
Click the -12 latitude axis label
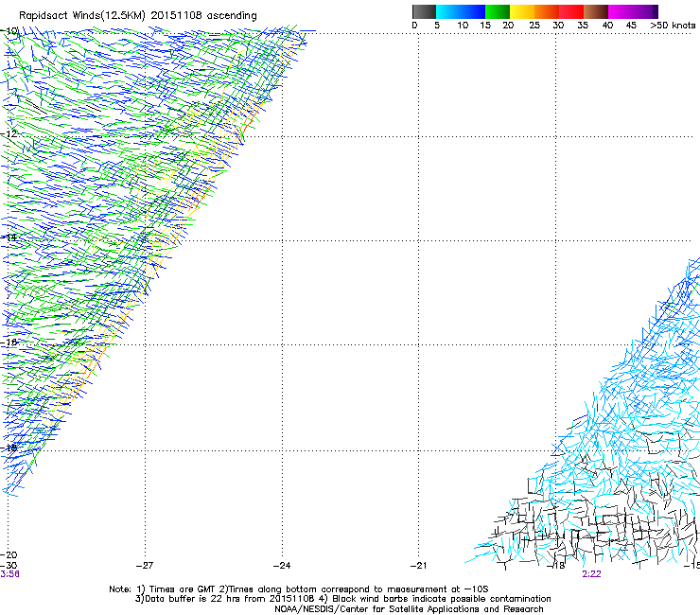point(9,134)
